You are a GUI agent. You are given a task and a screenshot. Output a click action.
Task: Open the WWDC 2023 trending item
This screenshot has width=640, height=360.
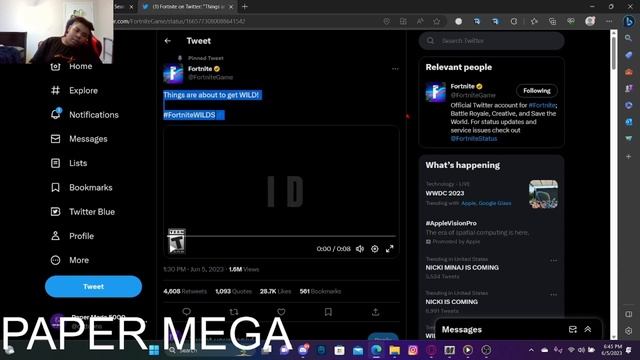pyautogui.click(x=445, y=193)
